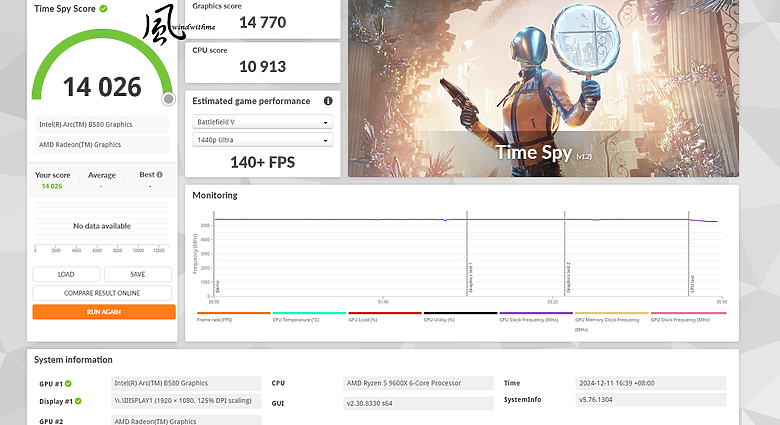
Task: Click the Graphics test 1 marker line
Action: tap(467, 254)
